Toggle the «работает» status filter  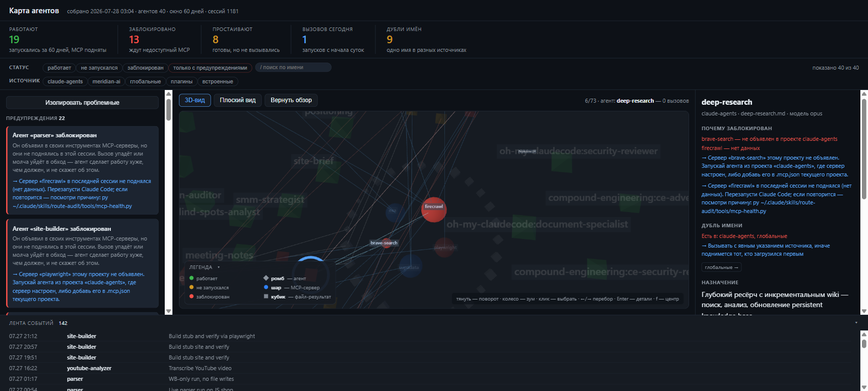(x=59, y=68)
